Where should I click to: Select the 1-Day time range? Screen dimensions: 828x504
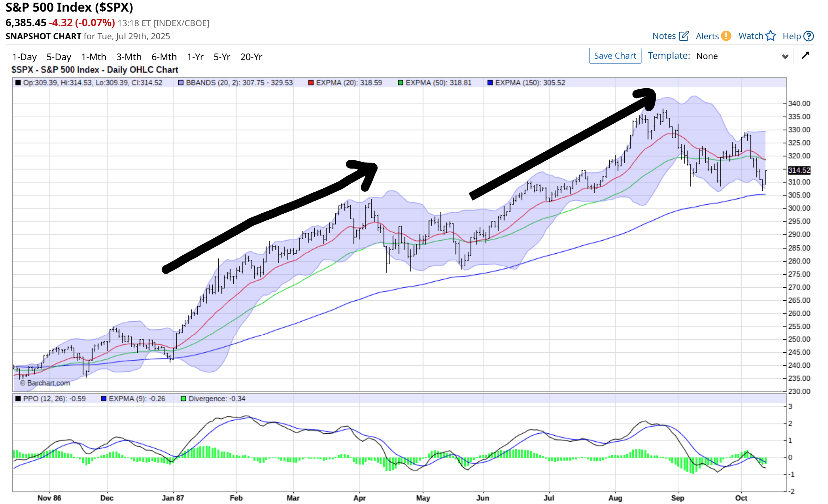tap(24, 57)
